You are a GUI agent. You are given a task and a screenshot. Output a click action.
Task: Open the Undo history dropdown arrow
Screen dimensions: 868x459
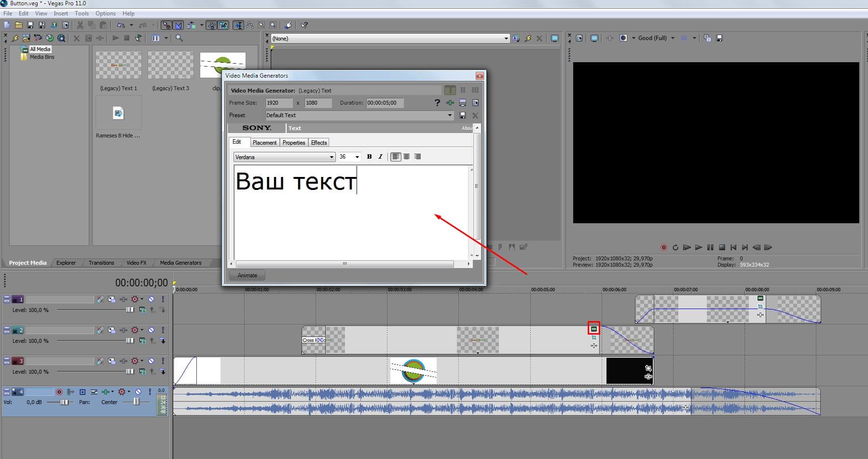(131, 25)
